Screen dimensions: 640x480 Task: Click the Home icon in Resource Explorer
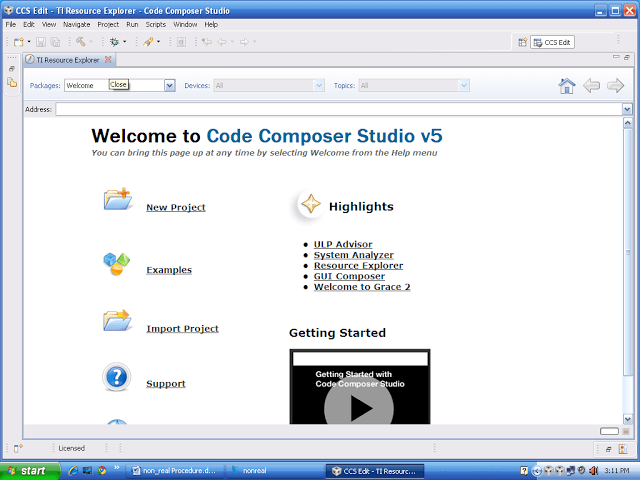click(567, 86)
